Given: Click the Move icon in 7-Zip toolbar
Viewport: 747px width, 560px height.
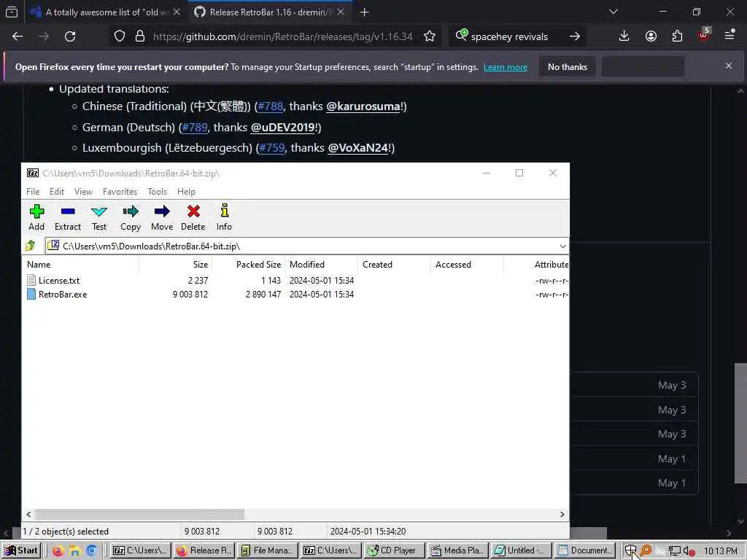Looking at the screenshot, I should (x=162, y=217).
